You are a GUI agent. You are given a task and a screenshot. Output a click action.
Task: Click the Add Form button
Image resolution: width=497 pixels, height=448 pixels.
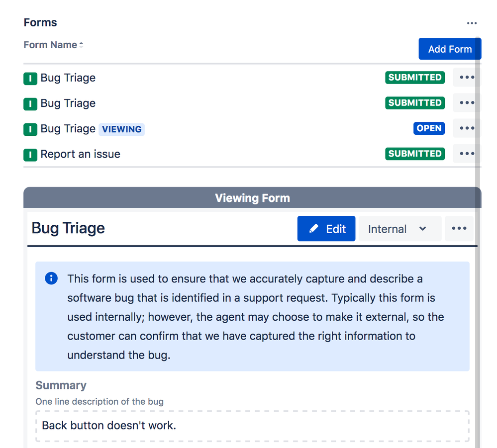[x=450, y=49]
